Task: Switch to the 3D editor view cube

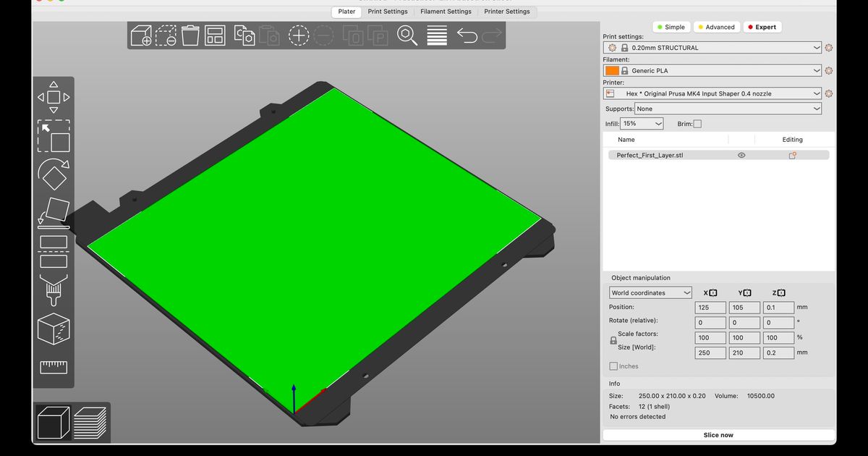Action: pos(54,423)
